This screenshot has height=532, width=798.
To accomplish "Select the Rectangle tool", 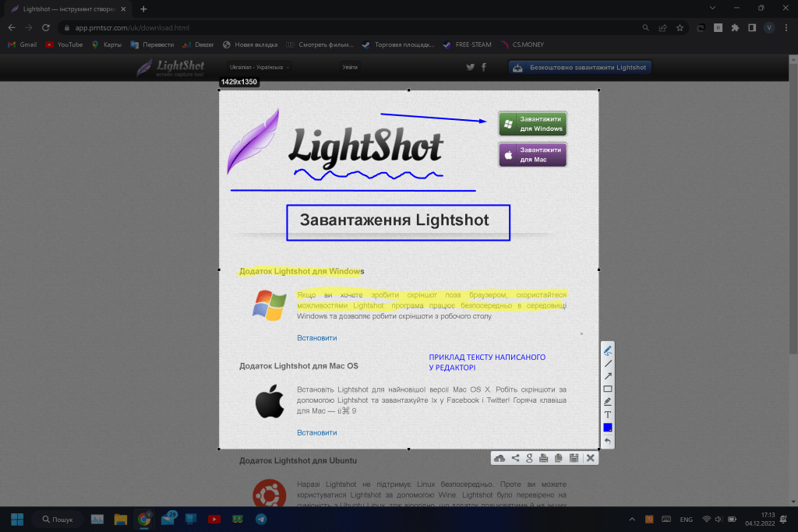I will [x=608, y=388].
